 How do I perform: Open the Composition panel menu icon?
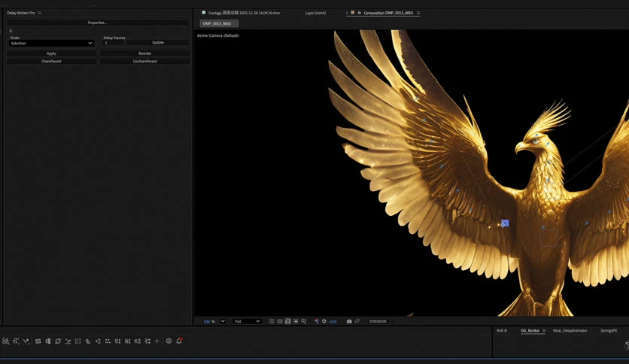coord(418,13)
